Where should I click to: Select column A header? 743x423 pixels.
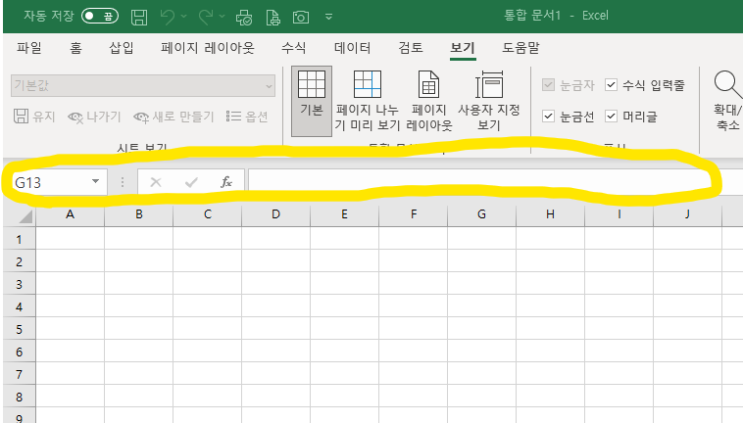coord(70,215)
